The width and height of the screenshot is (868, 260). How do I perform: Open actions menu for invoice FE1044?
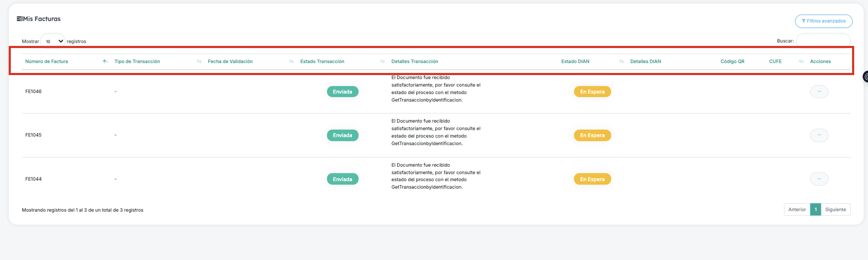tap(819, 179)
